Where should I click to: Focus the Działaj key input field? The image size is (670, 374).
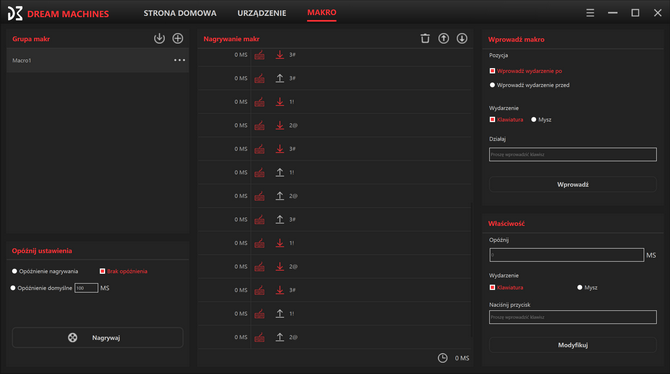pyautogui.click(x=573, y=154)
